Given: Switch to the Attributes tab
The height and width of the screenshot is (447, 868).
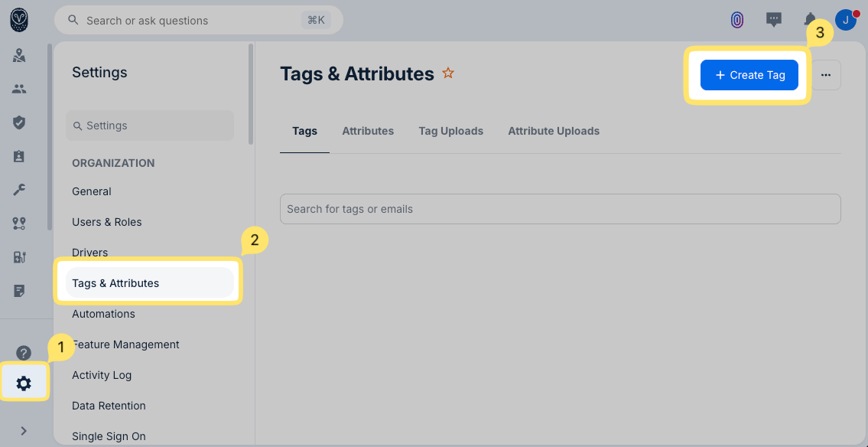Looking at the screenshot, I should pos(368,131).
